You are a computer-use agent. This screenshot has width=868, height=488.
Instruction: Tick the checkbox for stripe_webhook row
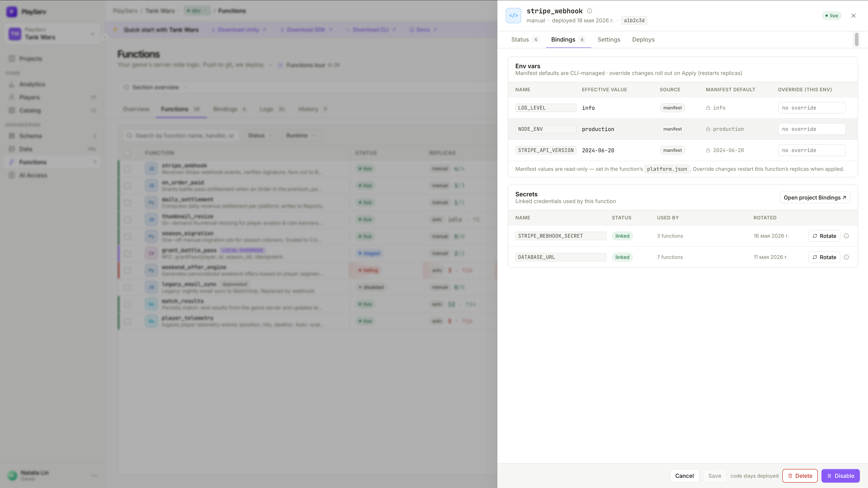(x=127, y=169)
